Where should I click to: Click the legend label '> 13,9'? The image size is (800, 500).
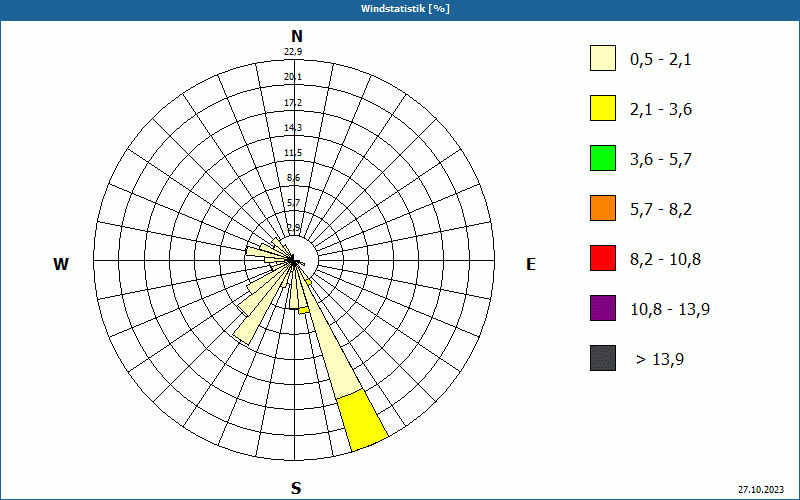pyautogui.click(x=660, y=360)
